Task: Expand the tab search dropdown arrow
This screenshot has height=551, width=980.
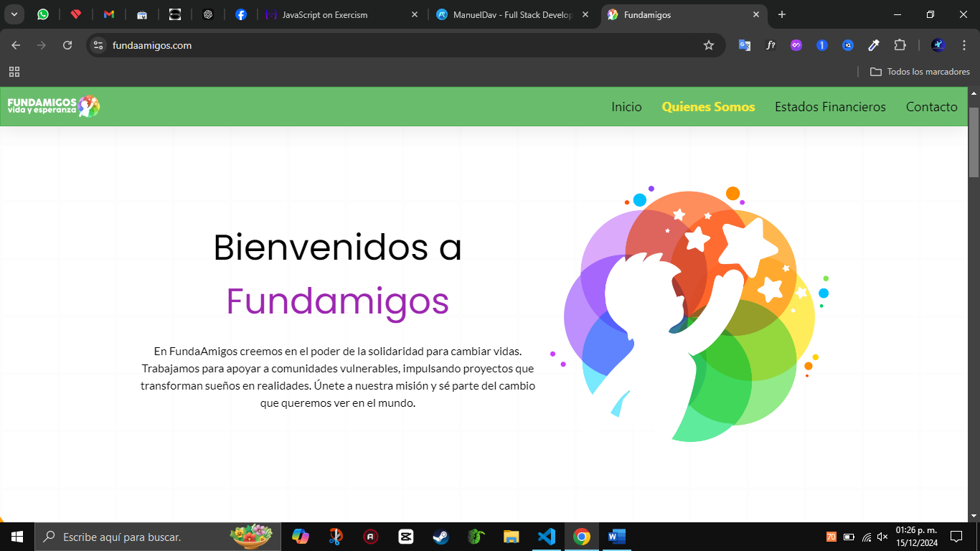Action: coord(14,14)
